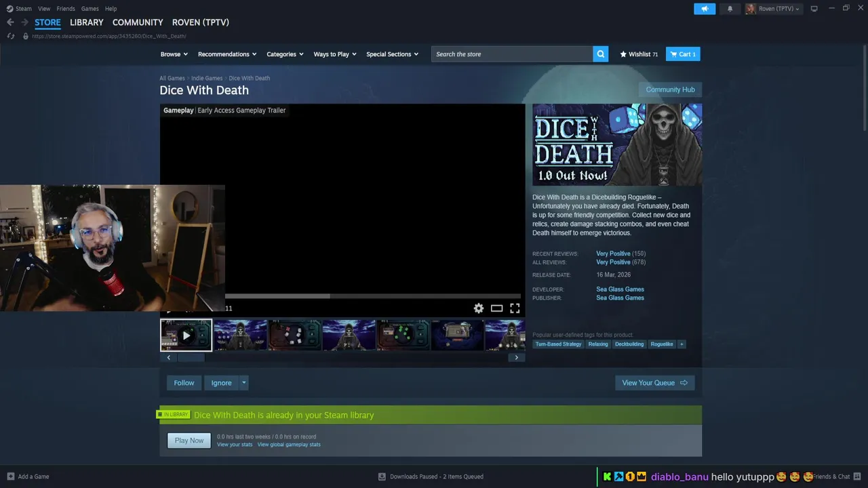Open the Games menu
The image size is (868, 488).
click(90, 9)
